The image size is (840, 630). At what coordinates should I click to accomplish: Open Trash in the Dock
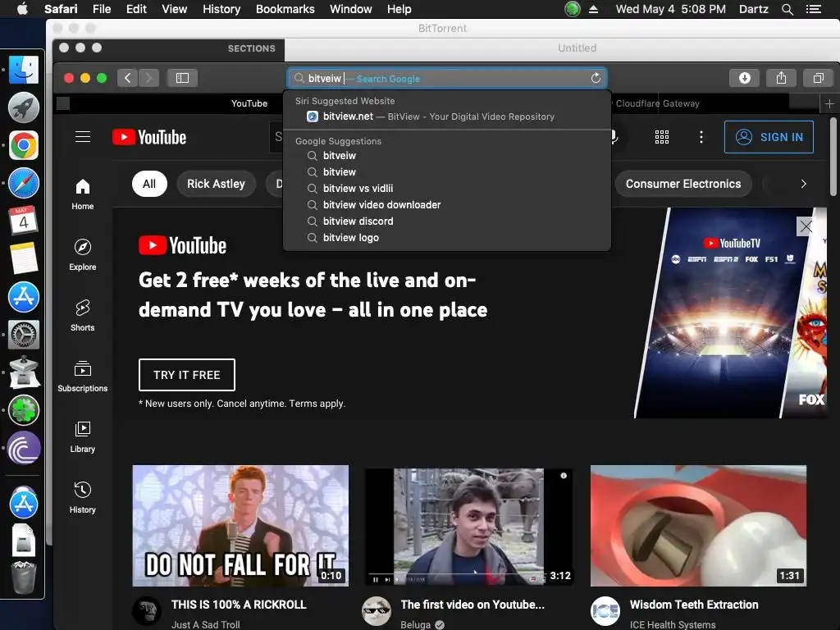24,577
